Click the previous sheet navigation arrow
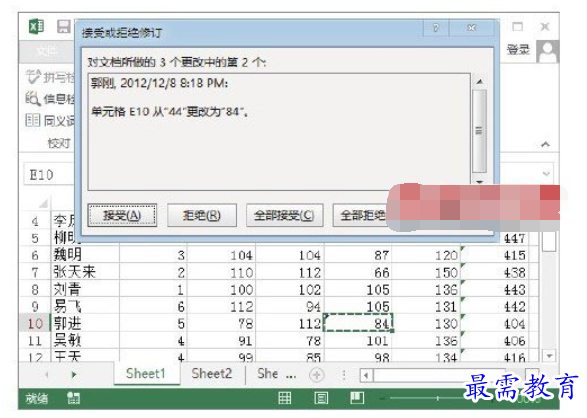Screen dimensions: 587x418 pyautogui.click(x=47, y=374)
